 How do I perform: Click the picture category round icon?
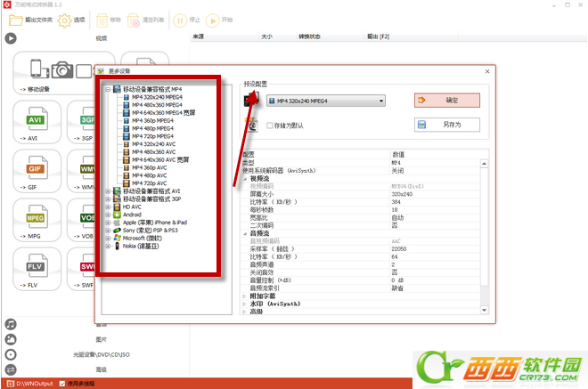click(x=11, y=339)
